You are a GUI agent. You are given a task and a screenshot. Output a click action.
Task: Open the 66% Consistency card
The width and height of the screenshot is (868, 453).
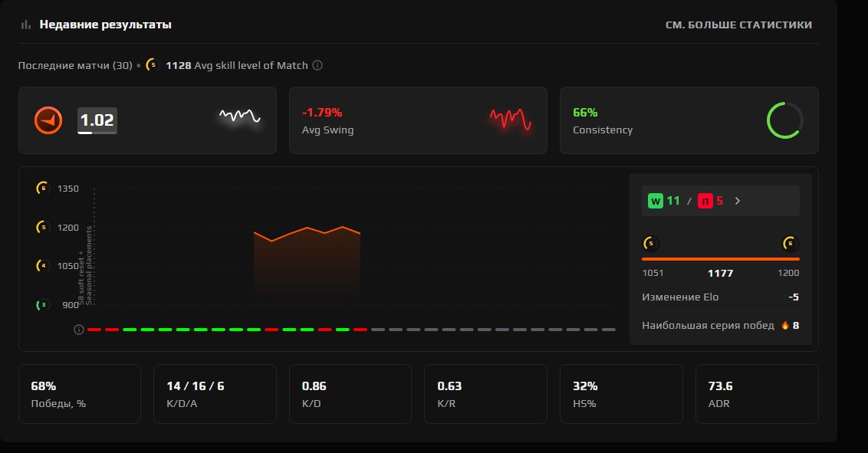click(x=689, y=120)
